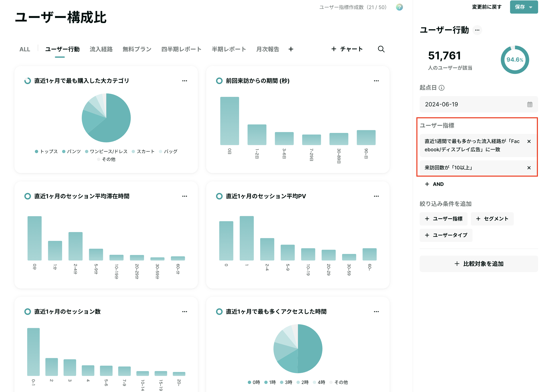
Task: Click ring icon beside 直近1ヶ月のセッション平均PV
Action: pyautogui.click(x=219, y=196)
